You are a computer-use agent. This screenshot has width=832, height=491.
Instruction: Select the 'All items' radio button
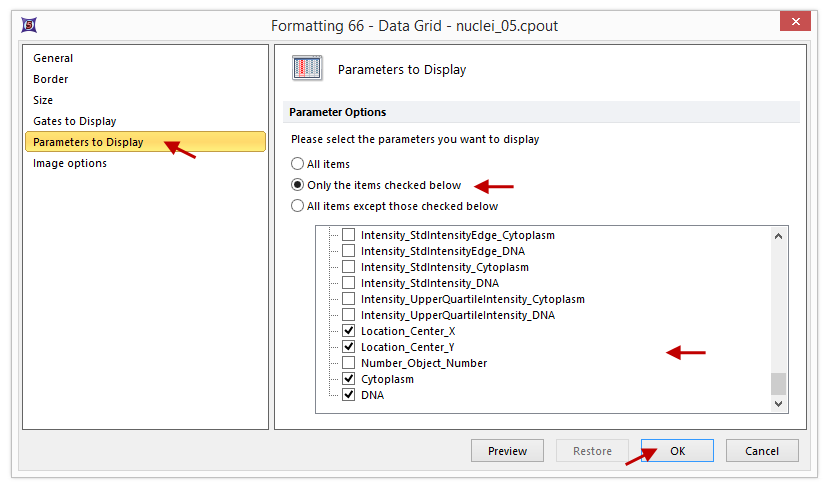click(x=297, y=164)
